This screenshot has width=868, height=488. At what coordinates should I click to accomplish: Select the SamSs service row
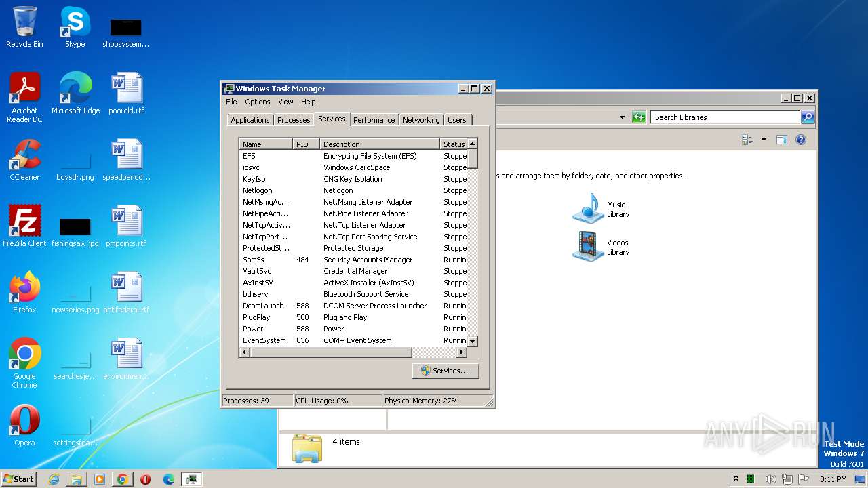tap(353, 260)
